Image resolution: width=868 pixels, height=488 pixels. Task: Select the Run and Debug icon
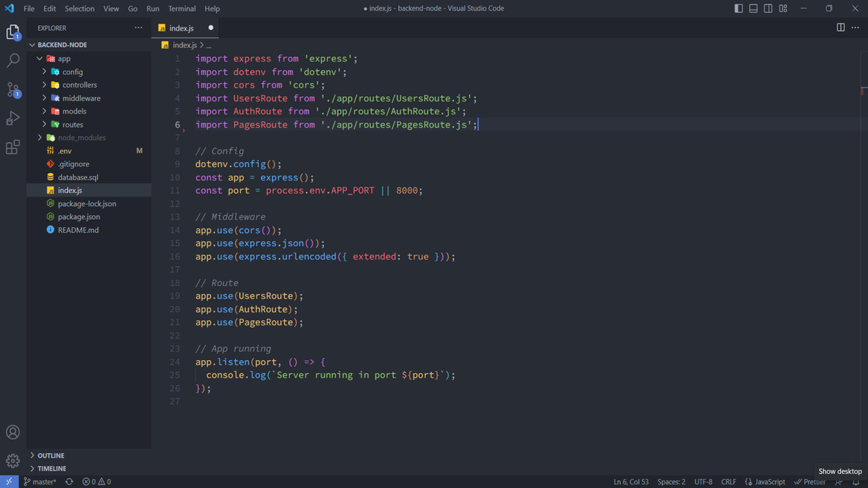pyautogui.click(x=13, y=117)
